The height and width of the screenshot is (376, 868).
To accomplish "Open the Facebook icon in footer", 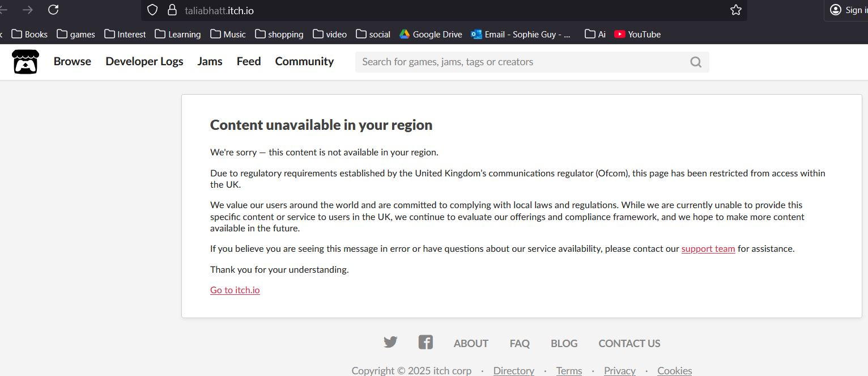I will pos(426,343).
